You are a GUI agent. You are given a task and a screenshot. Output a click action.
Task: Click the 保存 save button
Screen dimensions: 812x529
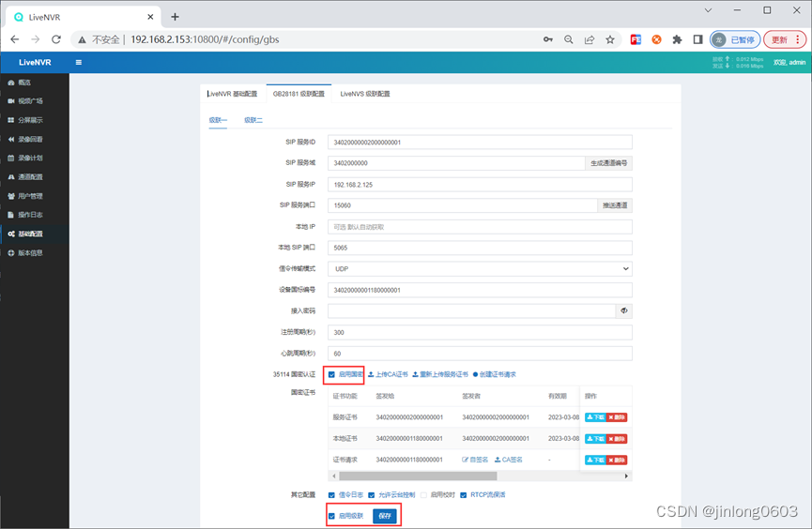[385, 516]
